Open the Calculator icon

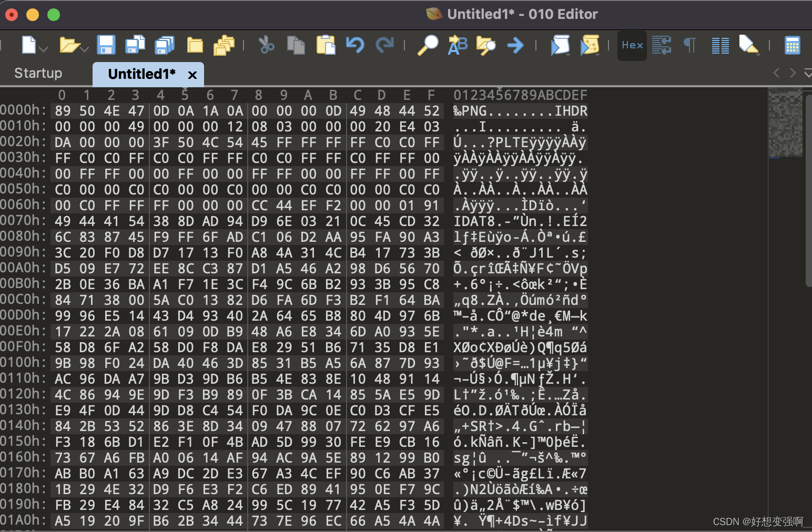pos(792,46)
